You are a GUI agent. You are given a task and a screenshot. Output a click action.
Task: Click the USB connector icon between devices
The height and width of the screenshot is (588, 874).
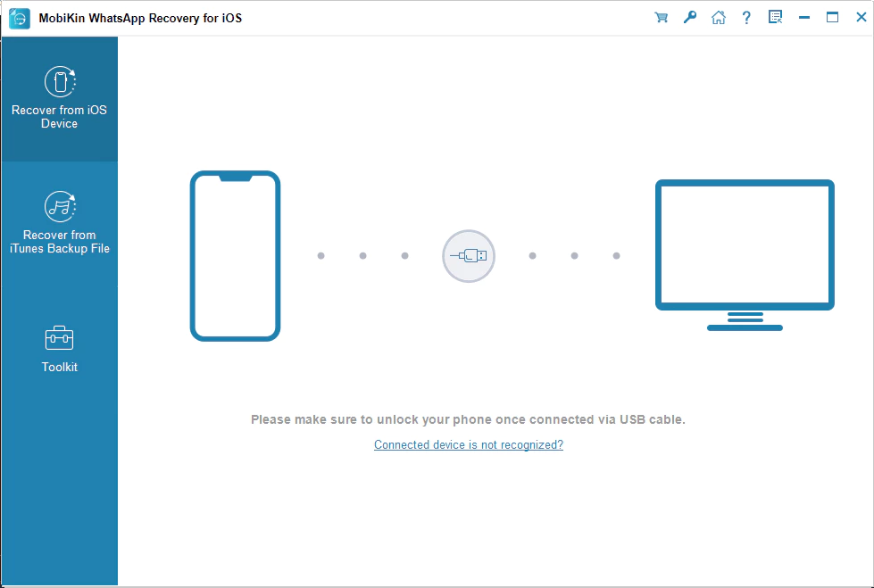click(468, 256)
